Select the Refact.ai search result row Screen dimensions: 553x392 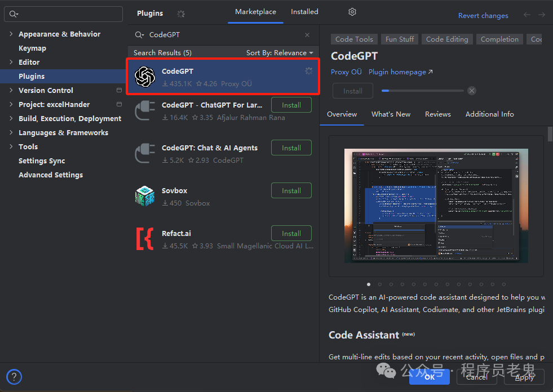tap(223, 239)
